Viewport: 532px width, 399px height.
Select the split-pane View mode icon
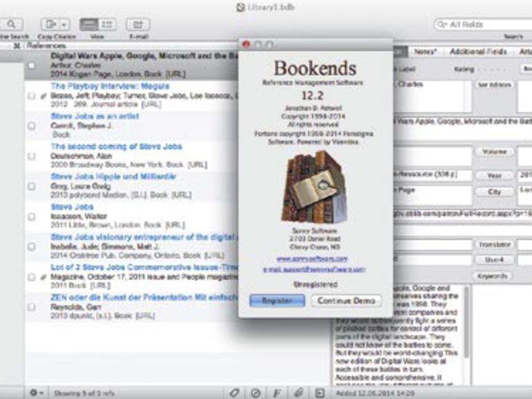pyautogui.click(x=89, y=24)
